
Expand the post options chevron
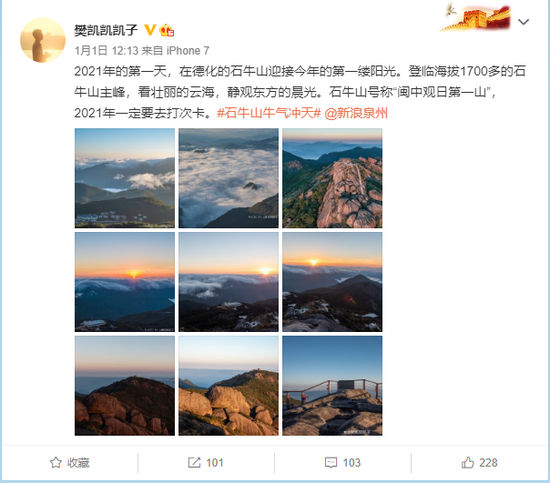pyautogui.click(x=523, y=22)
